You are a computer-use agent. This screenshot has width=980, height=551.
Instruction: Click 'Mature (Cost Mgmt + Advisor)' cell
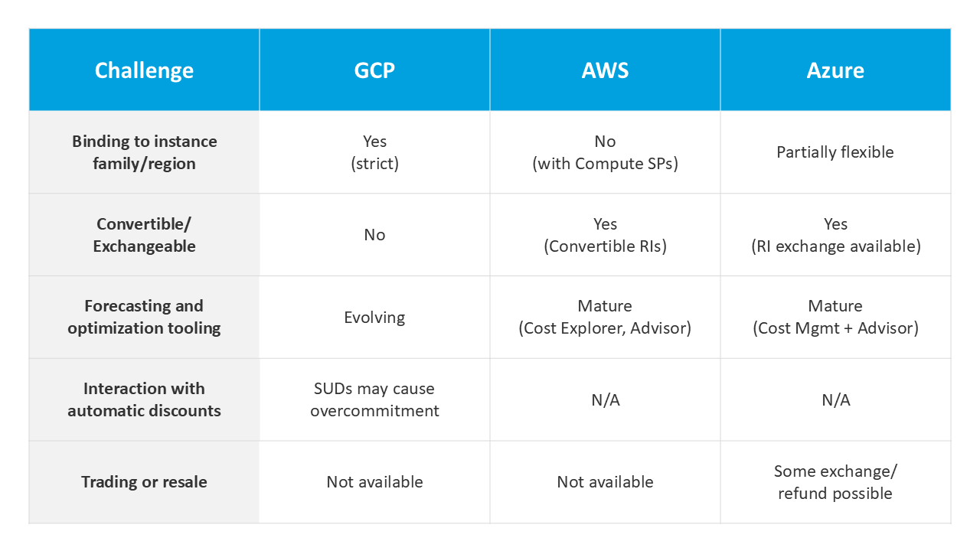click(835, 317)
